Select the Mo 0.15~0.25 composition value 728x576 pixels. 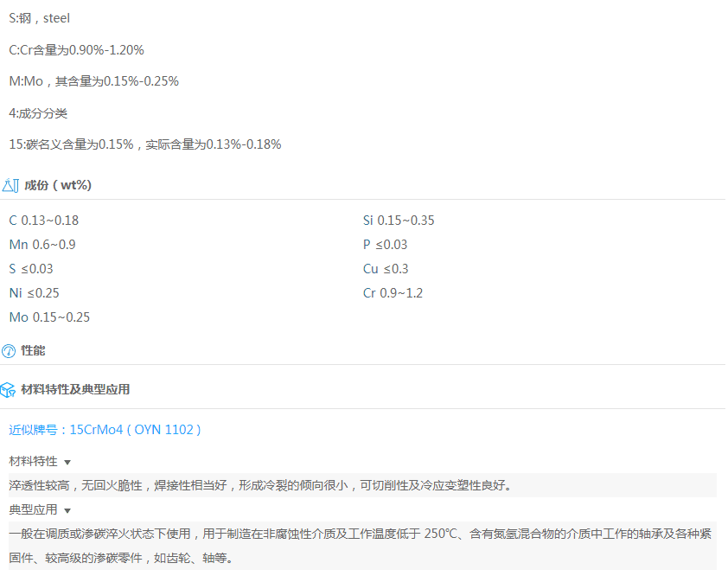coord(49,317)
